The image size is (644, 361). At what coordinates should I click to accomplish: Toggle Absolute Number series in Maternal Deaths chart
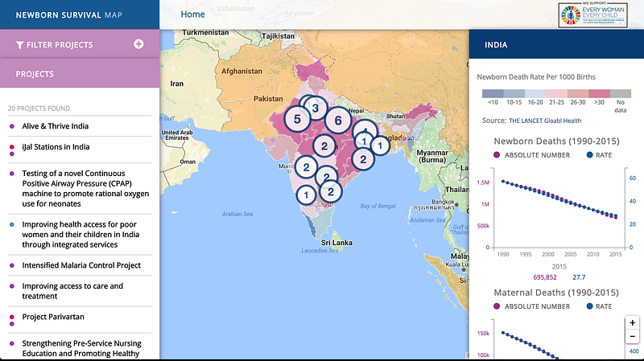[x=531, y=306]
